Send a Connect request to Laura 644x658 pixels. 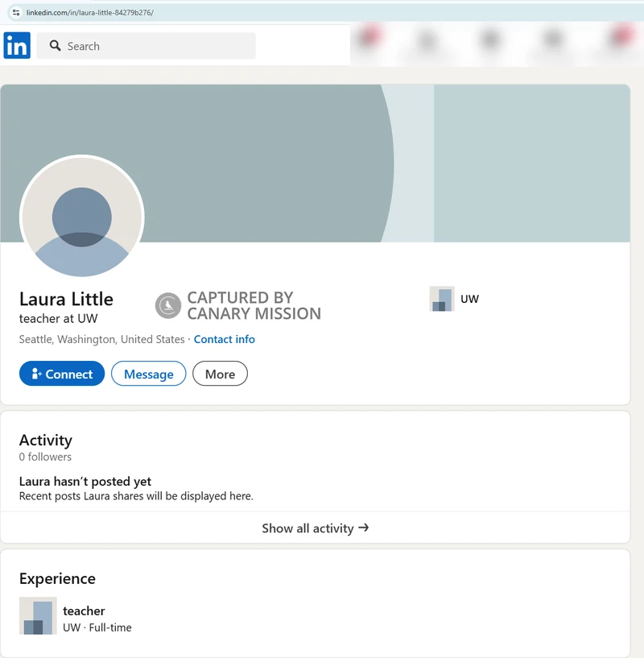click(62, 374)
